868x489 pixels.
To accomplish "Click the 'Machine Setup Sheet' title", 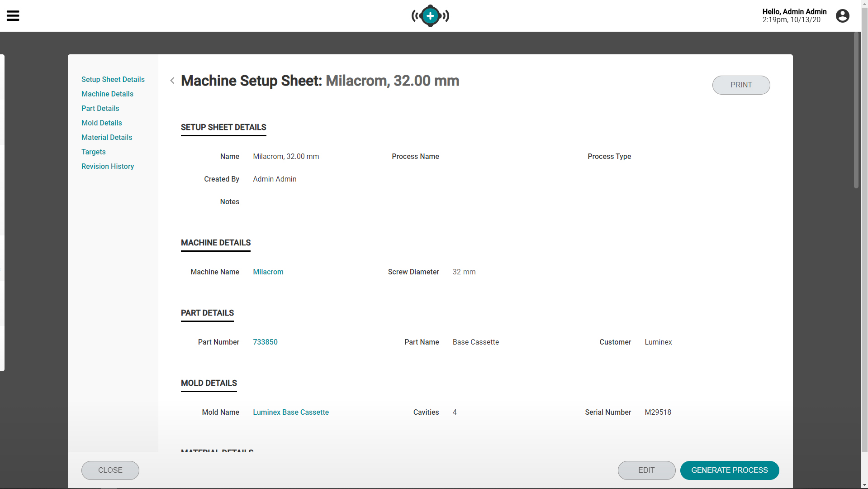I will tap(251, 81).
